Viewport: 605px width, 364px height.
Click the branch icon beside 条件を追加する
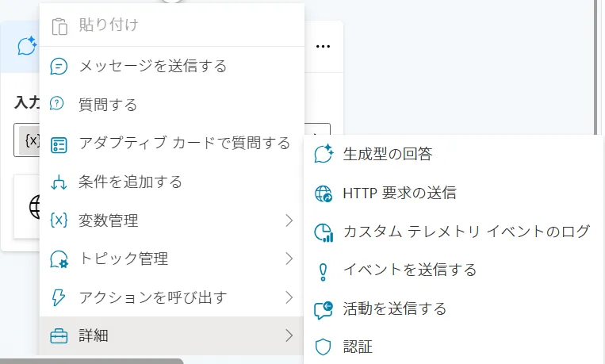tap(59, 182)
